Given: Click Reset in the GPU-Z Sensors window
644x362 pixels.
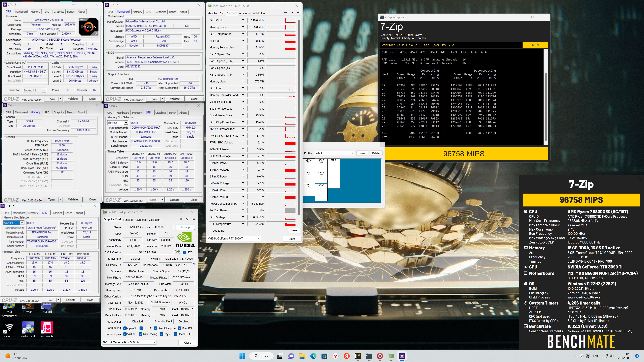Looking at the screenshot, I should tap(294, 230).
